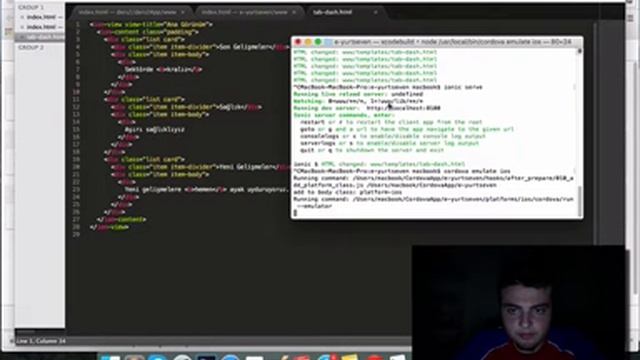Click the folder proxy icon in Terminal title
The width and height of the screenshot is (640, 360).
coord(329,42)
